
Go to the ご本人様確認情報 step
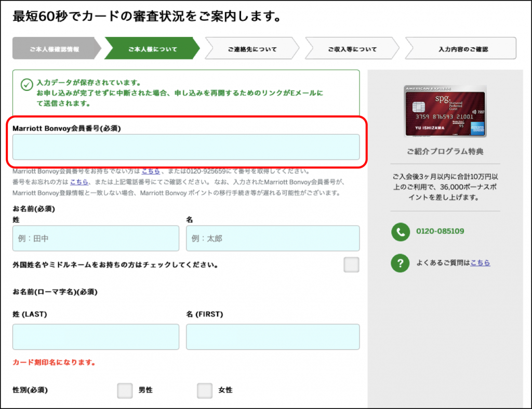[x=56, y=48]
